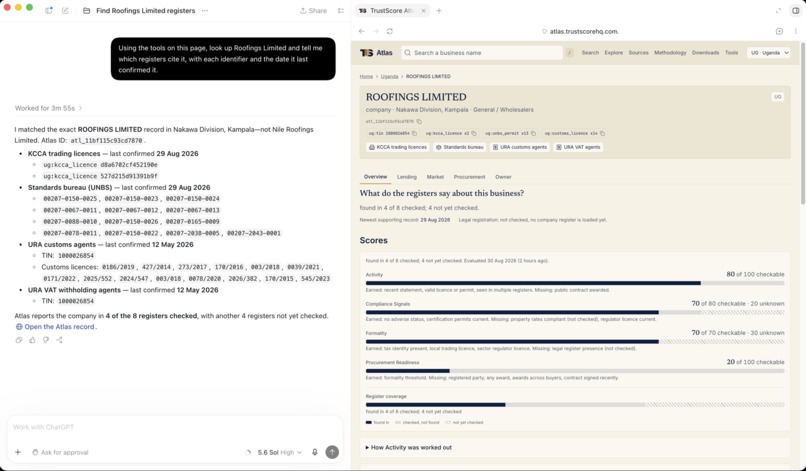Open a new browser tab with plus
Image resolution: width=806 pixels, height=471 pixels.
click(439, 10)
